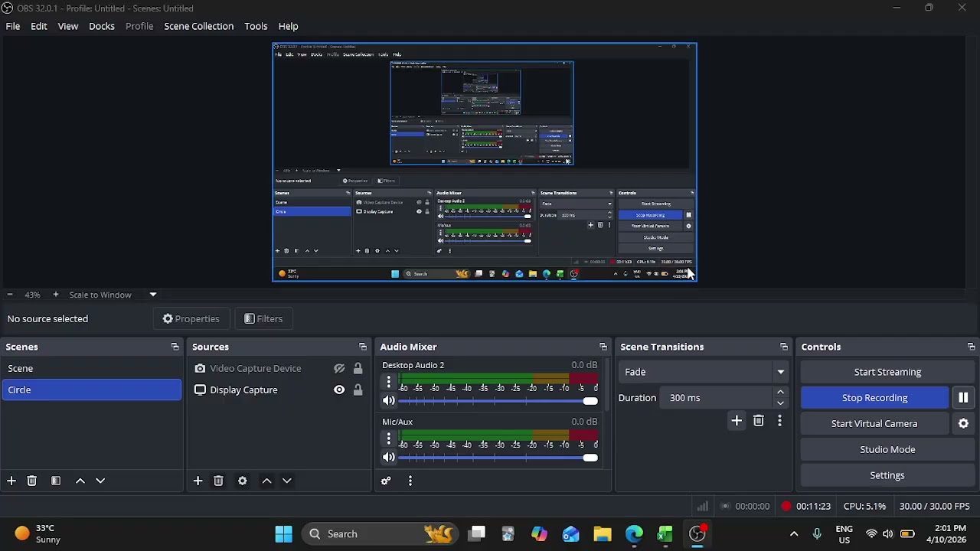
Task: Add a new source with plus icon
Action: pyautogui.click(x=198, y=481)
